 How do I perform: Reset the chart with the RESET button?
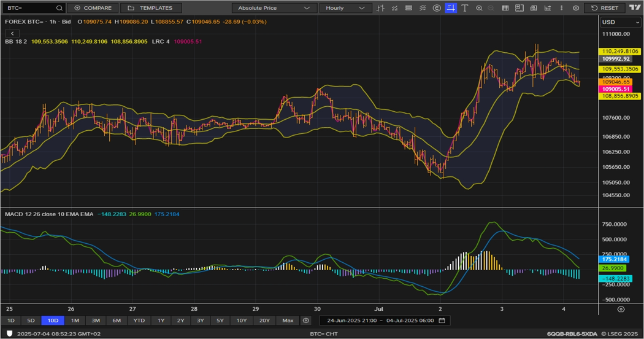click(605, 8)
